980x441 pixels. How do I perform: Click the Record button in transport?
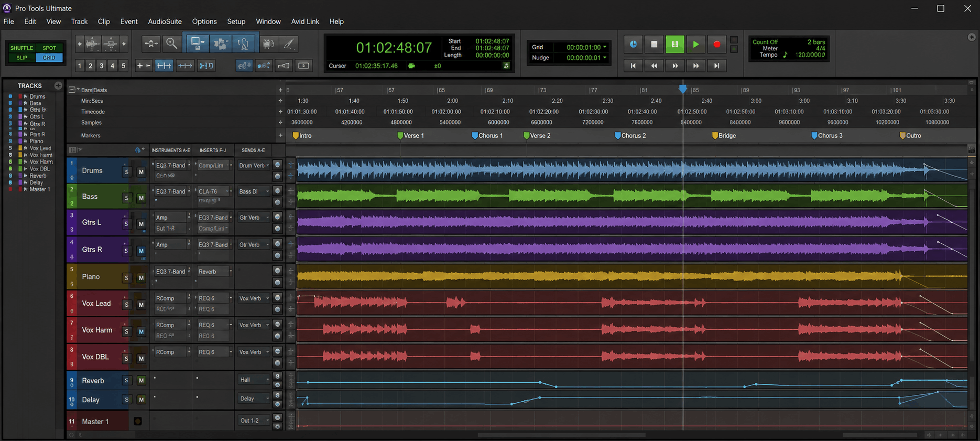click(716, 45)
